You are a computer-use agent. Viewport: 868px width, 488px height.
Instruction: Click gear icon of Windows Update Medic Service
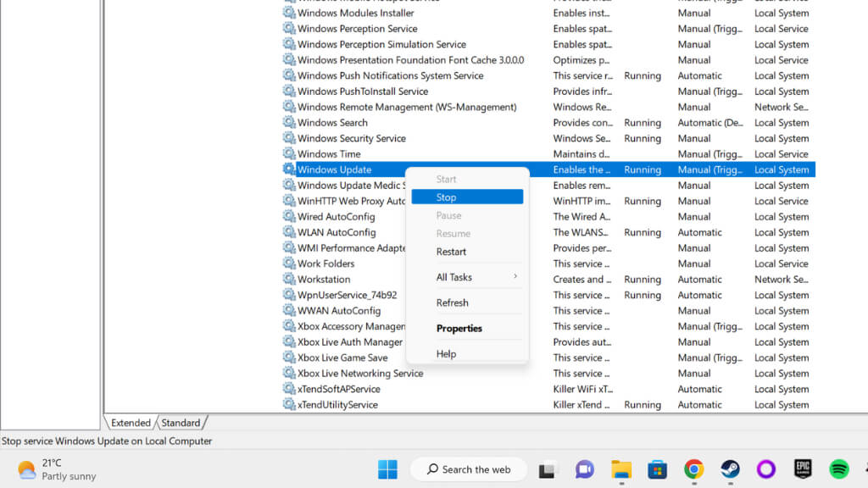pos(289,185)
